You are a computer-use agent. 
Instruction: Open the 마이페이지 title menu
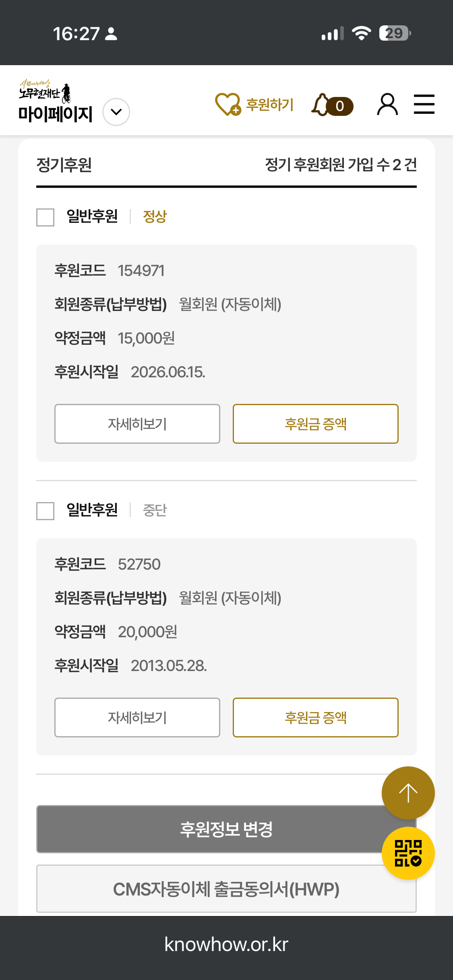coord(56,114)
